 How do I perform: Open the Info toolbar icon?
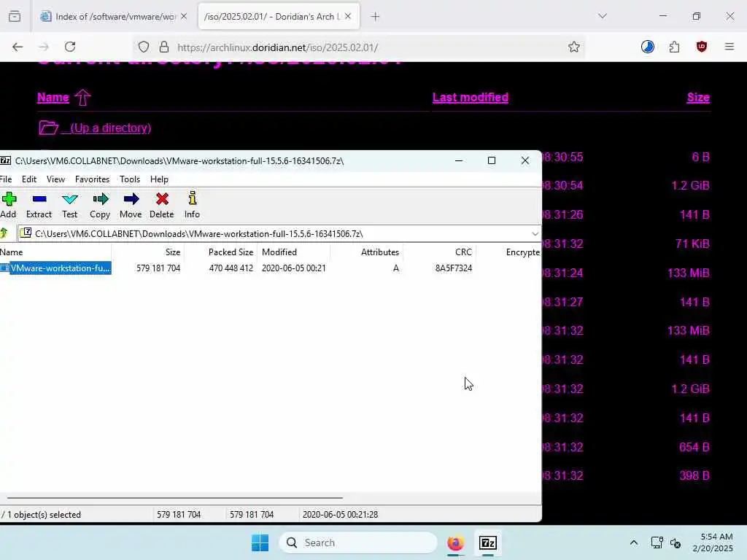(x=192, y=205)
